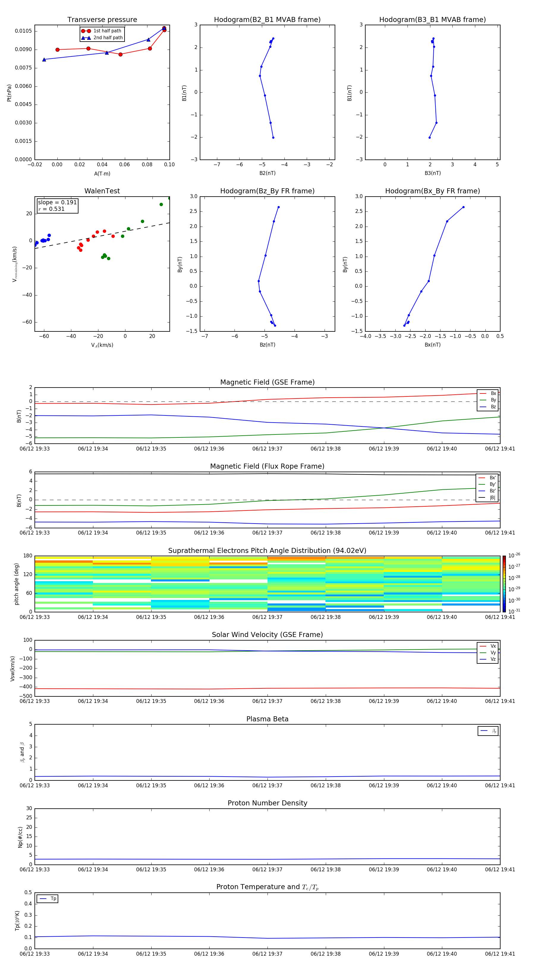535x980 pixels.
Task: Select the Bx' legend entry in Flux Rope panel
Action: [487, 478]
